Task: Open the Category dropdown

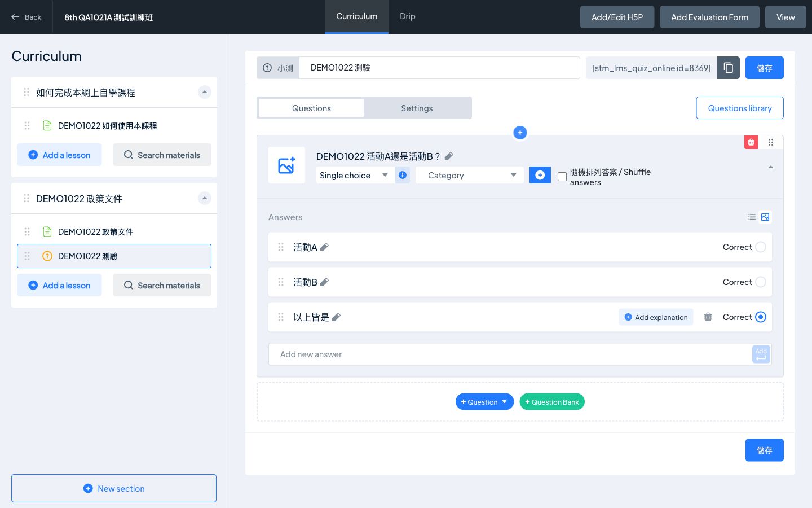Action: point(470,175)
